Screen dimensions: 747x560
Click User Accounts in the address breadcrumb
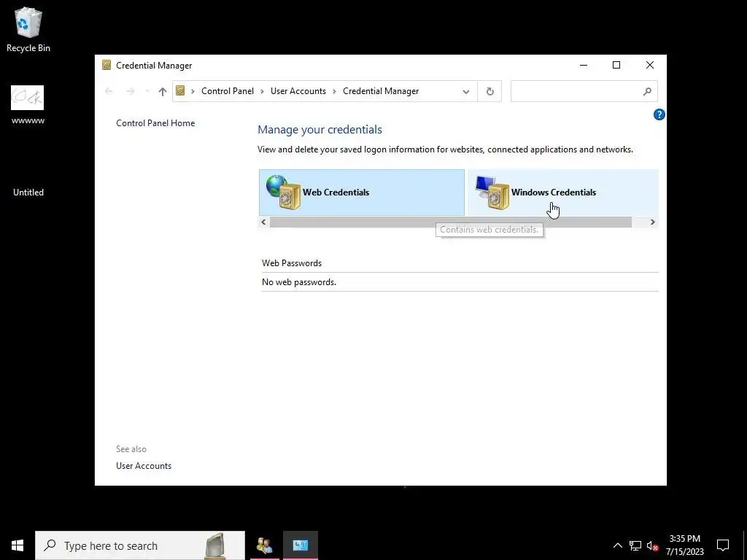click(298, 91)
